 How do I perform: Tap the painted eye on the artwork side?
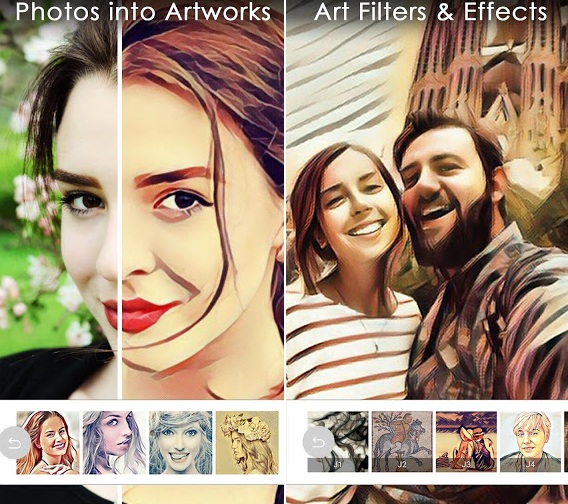[183, 201]
